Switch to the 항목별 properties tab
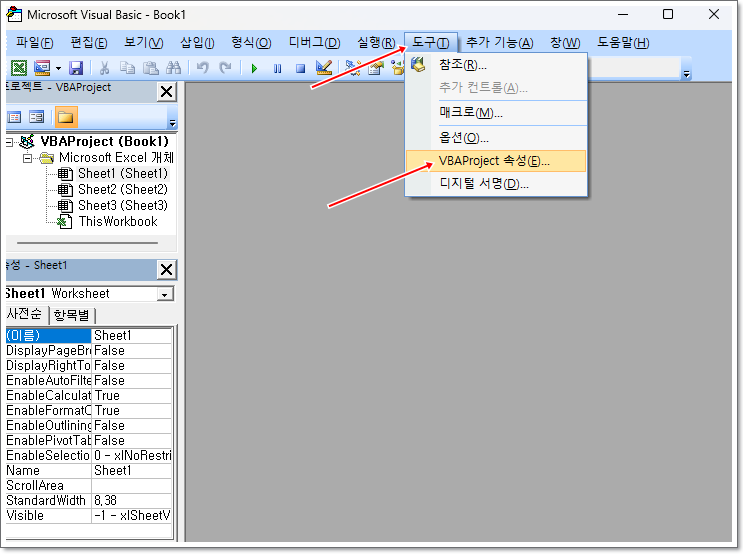 [71, 315]
